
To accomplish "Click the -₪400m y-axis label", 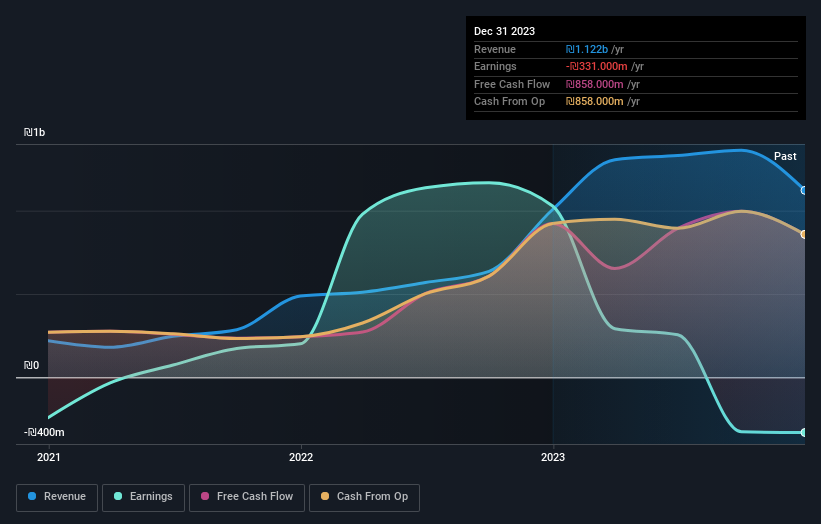I will (44, 432).
